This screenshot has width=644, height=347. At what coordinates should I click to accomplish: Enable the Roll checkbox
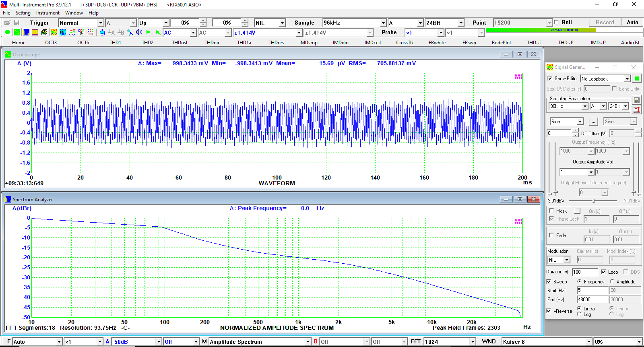click(557, 23)
